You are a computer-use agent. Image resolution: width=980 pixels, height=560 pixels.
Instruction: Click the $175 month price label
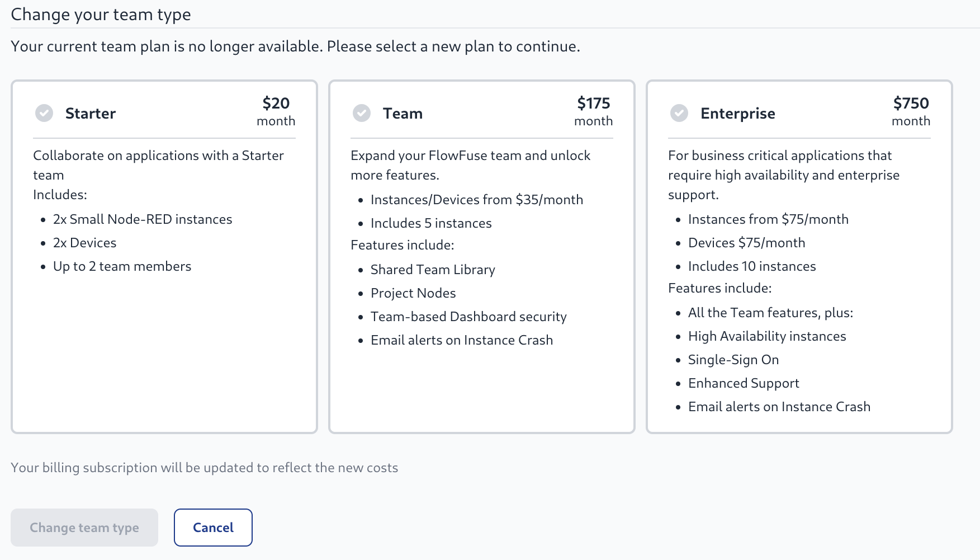tap(594, 111)
